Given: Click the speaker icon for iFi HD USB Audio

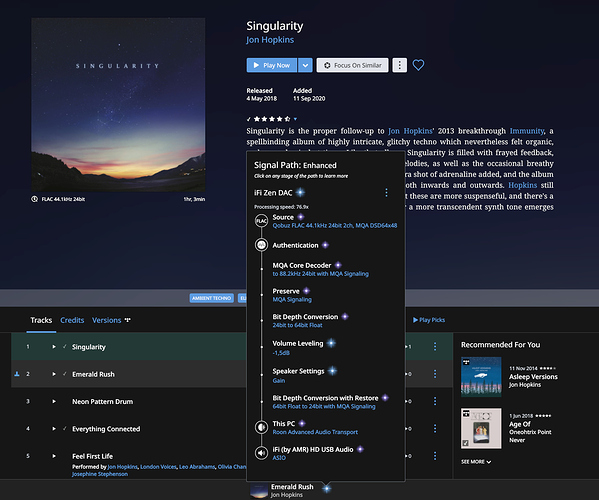Looking at the screenshot, I should 261,453.
